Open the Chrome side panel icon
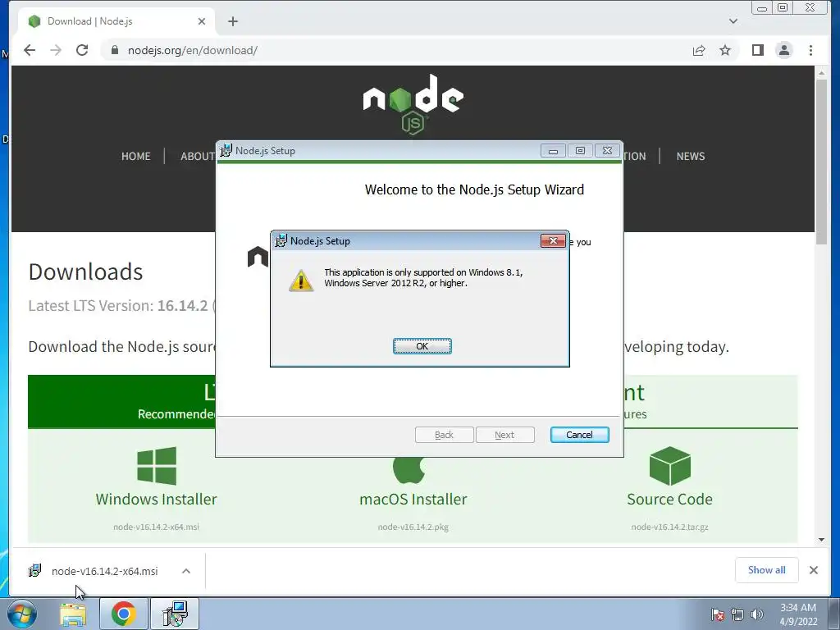 click(x=757, y=50)
